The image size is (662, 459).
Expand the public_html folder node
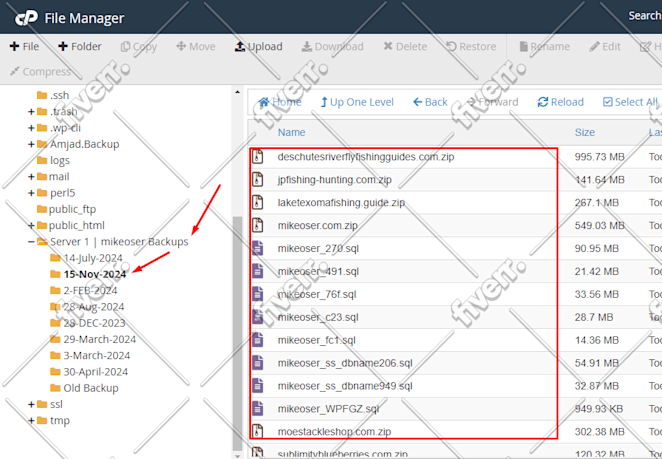click(31, 225)
